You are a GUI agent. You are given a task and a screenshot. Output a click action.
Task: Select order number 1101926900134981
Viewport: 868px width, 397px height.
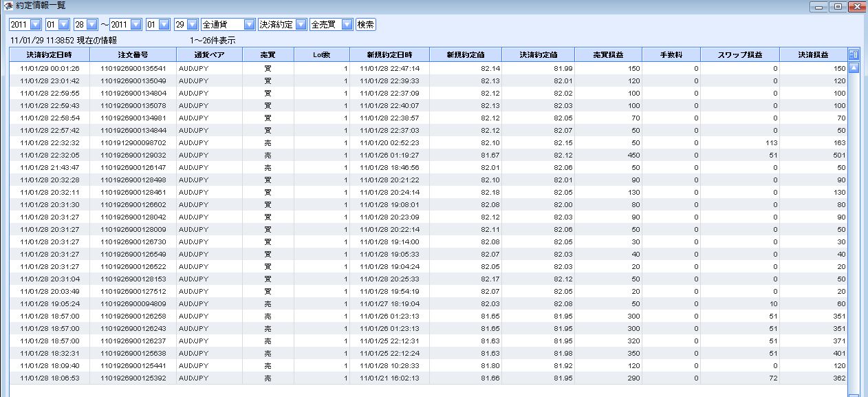pos(133,118)
